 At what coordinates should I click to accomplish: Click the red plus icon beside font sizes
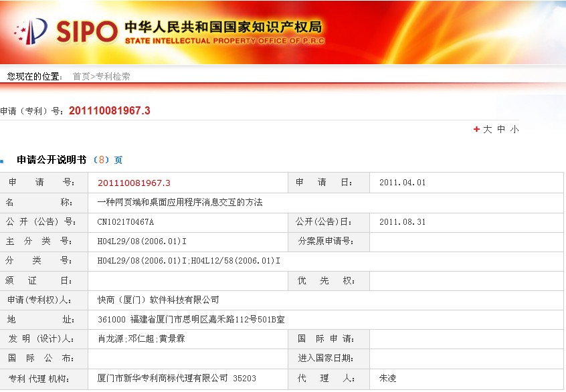tap(476, 129)
